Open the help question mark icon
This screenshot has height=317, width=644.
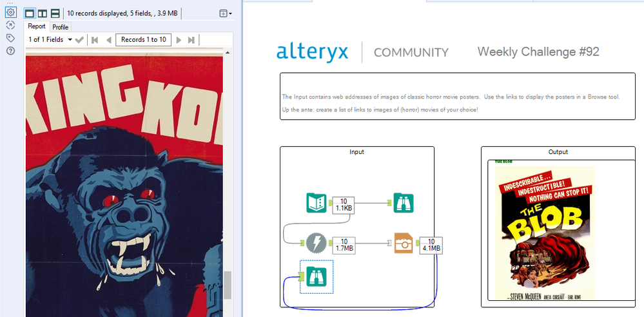[x=11, y=51]
